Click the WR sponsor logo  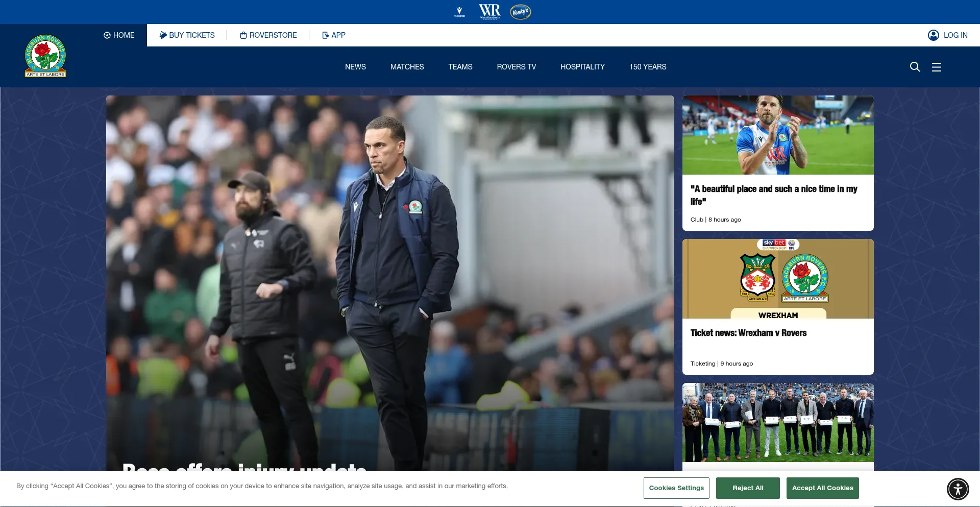(489, 12)
